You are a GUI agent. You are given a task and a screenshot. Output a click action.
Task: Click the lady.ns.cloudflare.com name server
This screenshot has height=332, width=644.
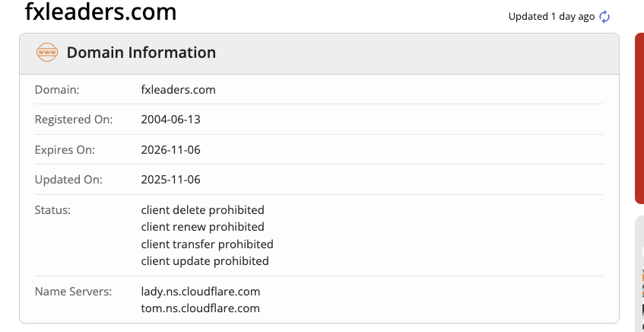coord(201,291)
